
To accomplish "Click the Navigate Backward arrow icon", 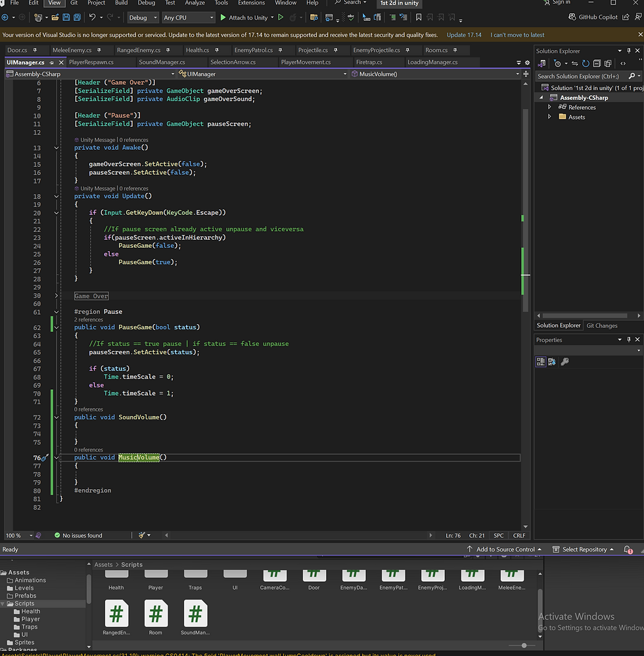I will [x=5, y=18].
